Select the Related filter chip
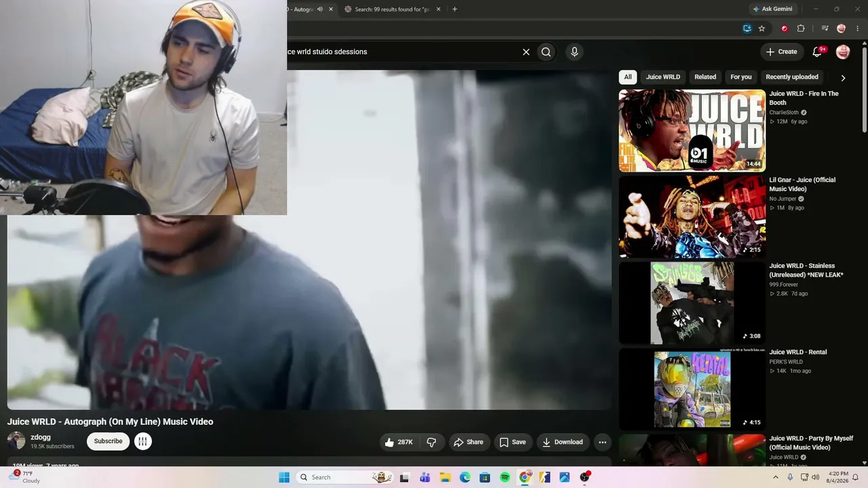Viewport: 868px width, 488px height. coord(705,77)
